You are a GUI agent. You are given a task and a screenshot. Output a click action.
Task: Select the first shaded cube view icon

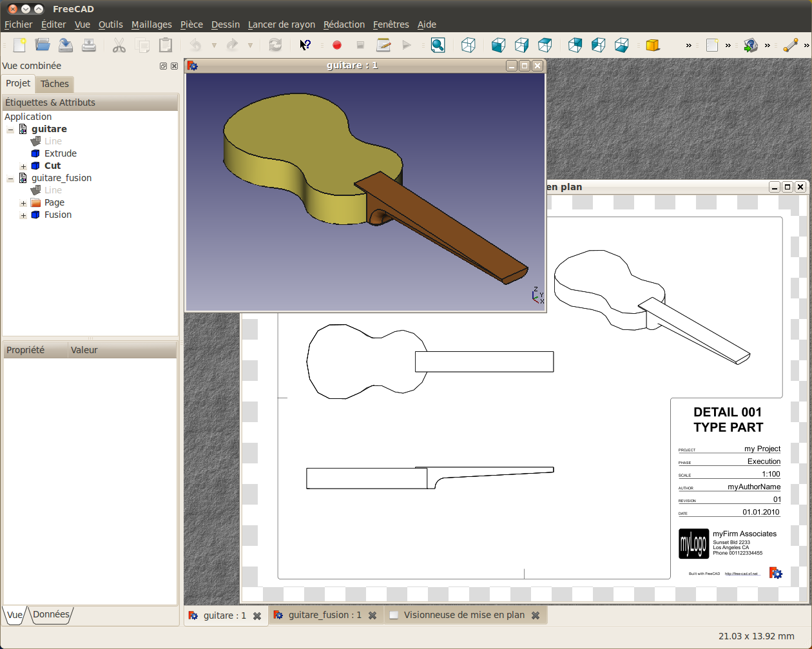click(498, 45)
